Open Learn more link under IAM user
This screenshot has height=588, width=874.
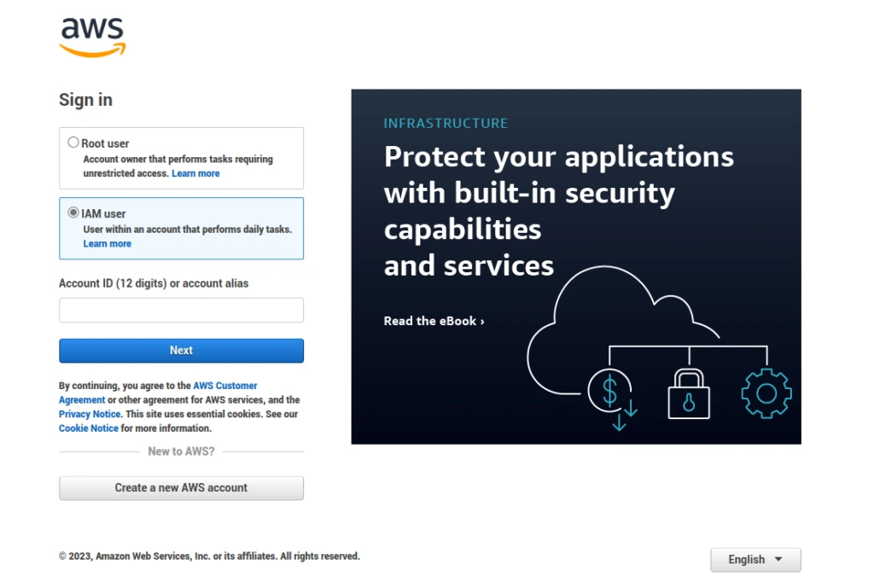pyautogui.click(x=107, y=243)
